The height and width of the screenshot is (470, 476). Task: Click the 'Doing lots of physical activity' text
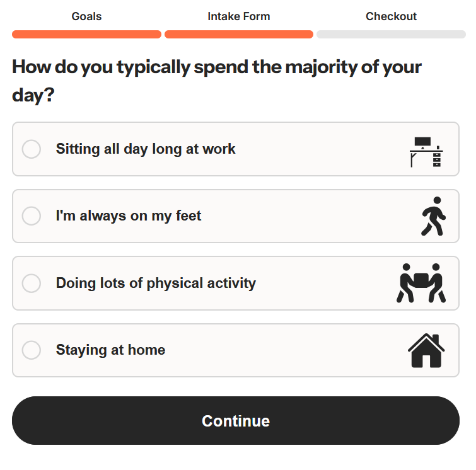click(x=156, y=284)
